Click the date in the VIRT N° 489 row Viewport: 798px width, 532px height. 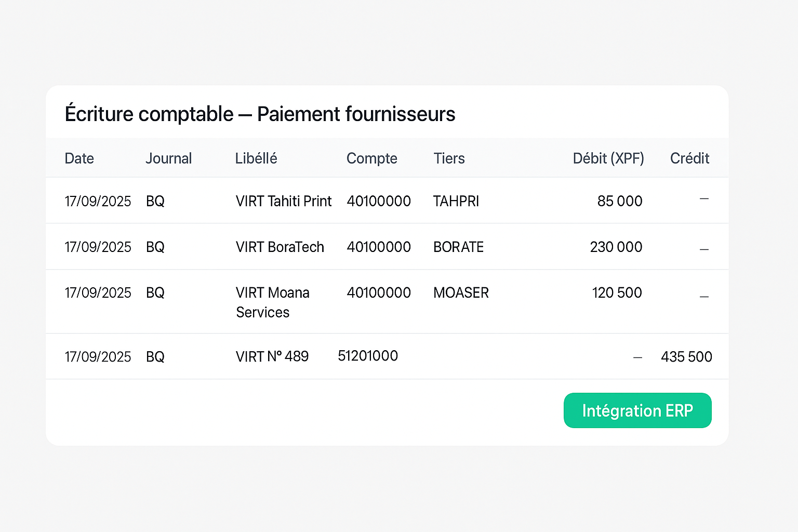coord(98,356)
